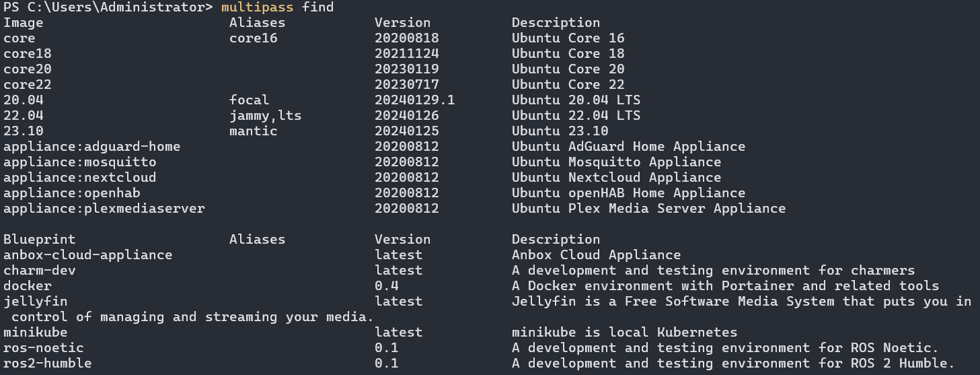Click version '20200818'

point(407,38)
